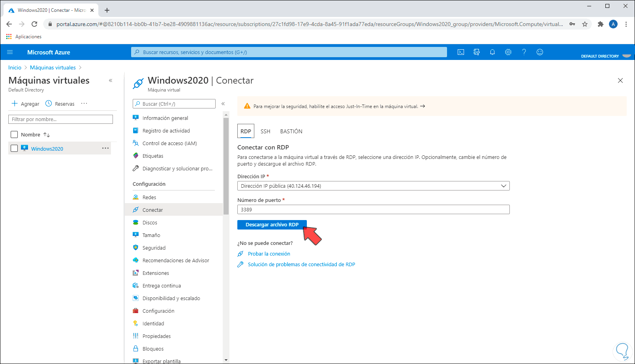Switch to the SSH tab
The width and height of the screenshot is (635, 364).
click(265, 131)
